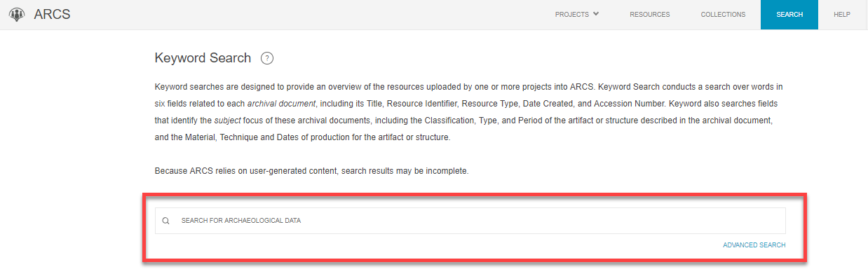Open the Advanced Search link
The width and height of the screenshot is (868, 274).
click(754, 245)
